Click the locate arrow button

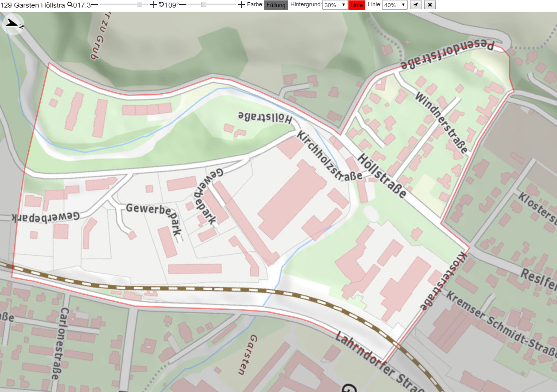[415, 5]
